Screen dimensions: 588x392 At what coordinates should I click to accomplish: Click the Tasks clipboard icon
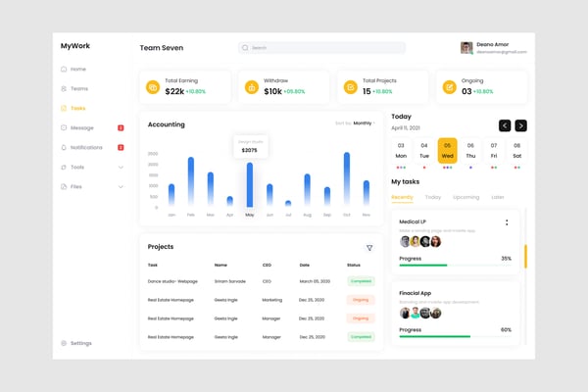pos(64,108)
